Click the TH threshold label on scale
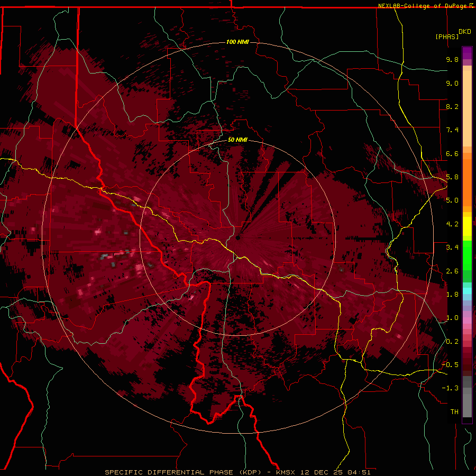The image size is (476, 476). tap(454, 412)
